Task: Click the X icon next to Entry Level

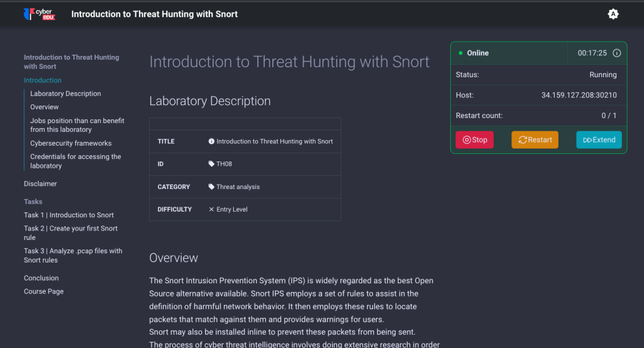Action: tap(211, 209)
